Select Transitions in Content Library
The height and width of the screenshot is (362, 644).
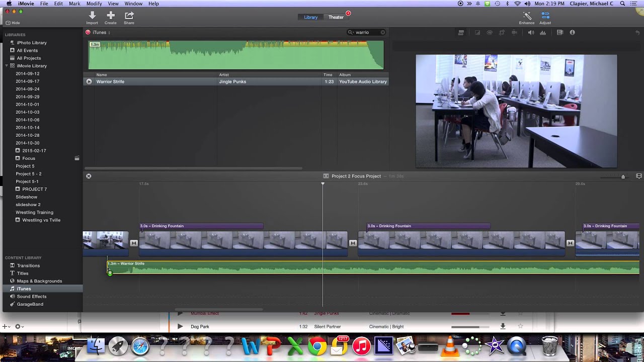click(28, 265)
